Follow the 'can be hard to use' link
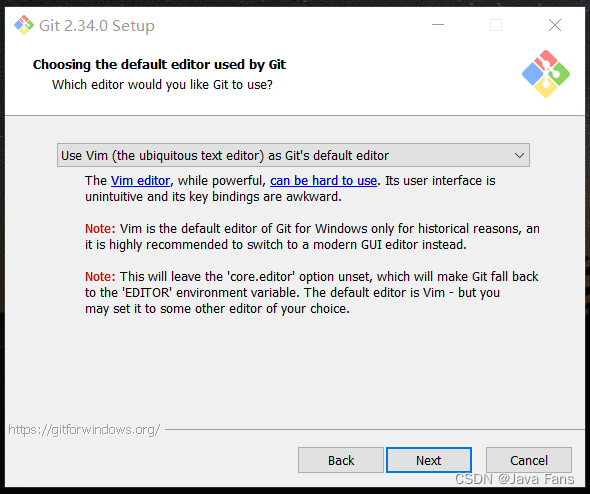 (x=323, y=181)
